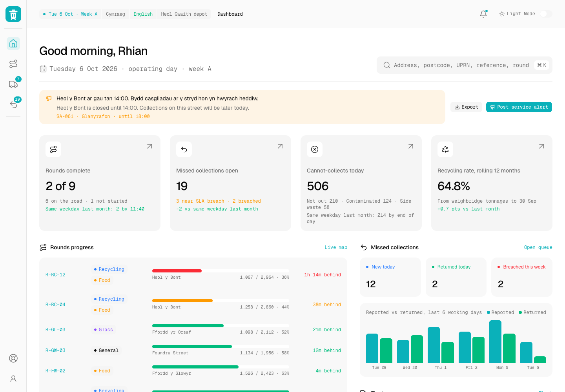Open round R-FW-02
This screenshot has width=565, height=392.
[x=55, y=371]
